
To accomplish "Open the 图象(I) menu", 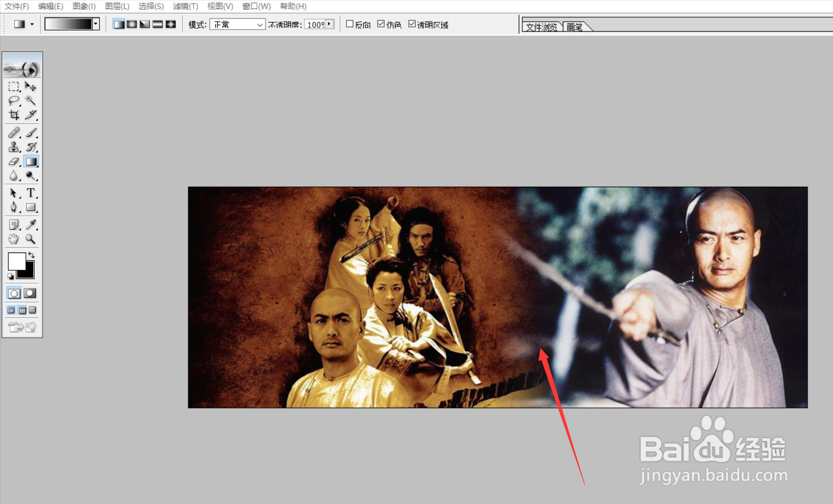I will (x=84, y=6).
